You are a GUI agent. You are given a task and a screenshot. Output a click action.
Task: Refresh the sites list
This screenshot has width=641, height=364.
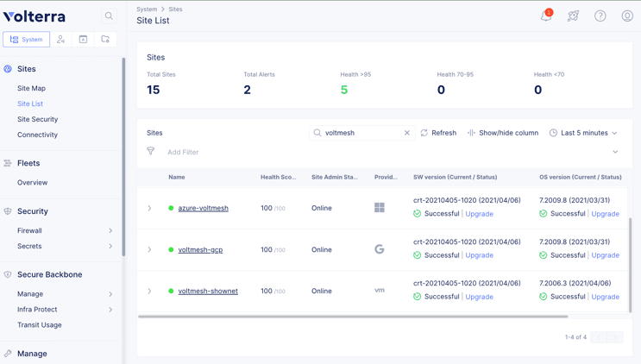pyautogui.click(x=438, y=133)
